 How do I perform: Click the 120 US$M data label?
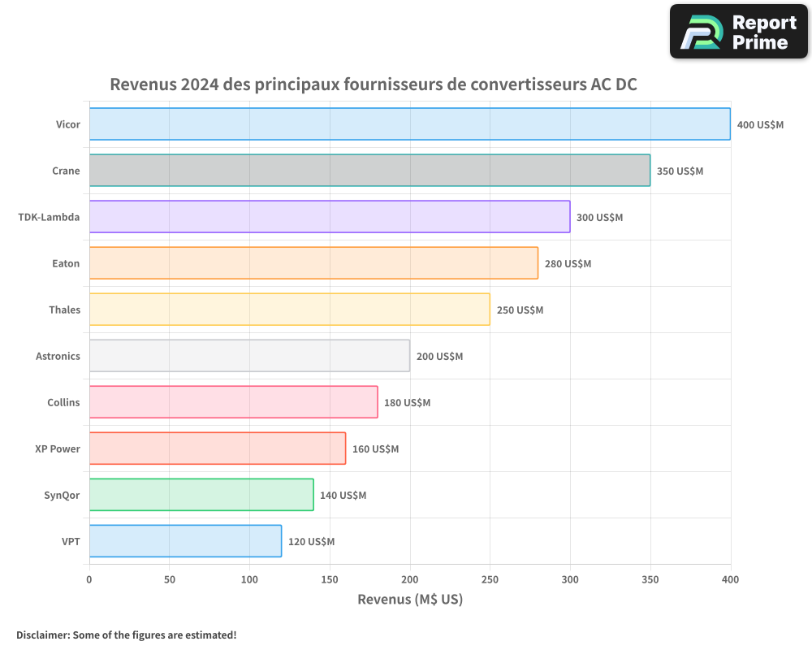(311, 542)
